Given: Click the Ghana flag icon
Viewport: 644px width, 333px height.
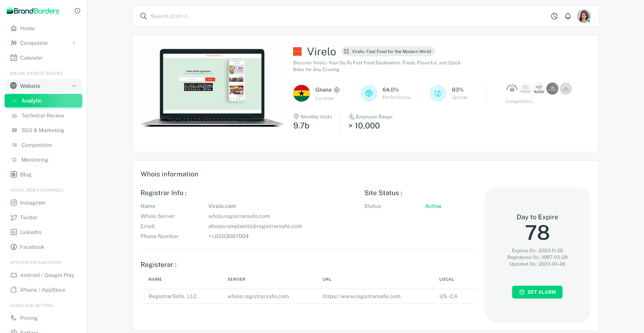Looking at the screenshot, I should [302, 93].
